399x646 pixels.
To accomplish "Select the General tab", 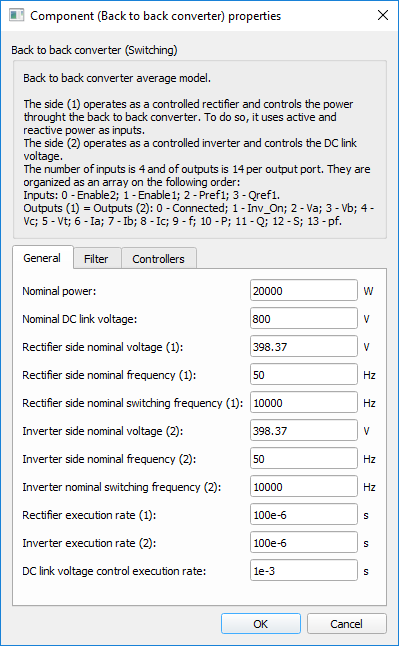I will (x=42, y=258).
